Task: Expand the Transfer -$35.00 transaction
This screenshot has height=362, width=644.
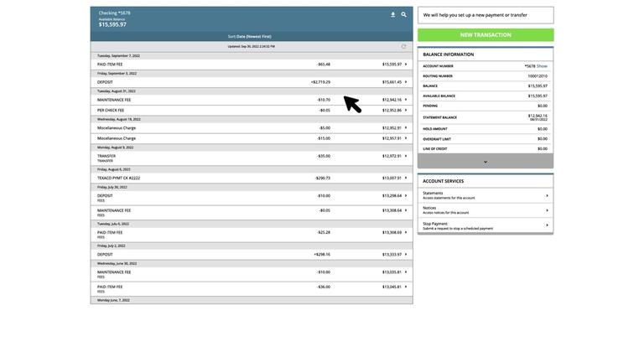Action: 406,156
